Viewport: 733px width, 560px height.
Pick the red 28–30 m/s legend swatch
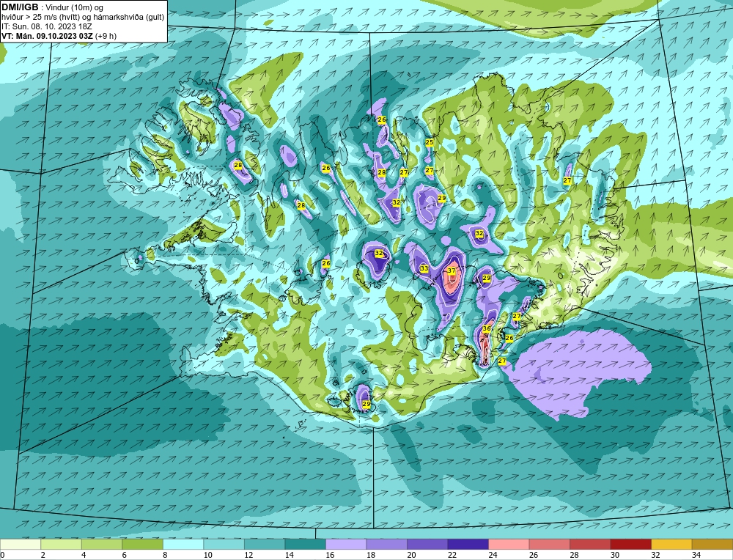[x=590, y=545]
